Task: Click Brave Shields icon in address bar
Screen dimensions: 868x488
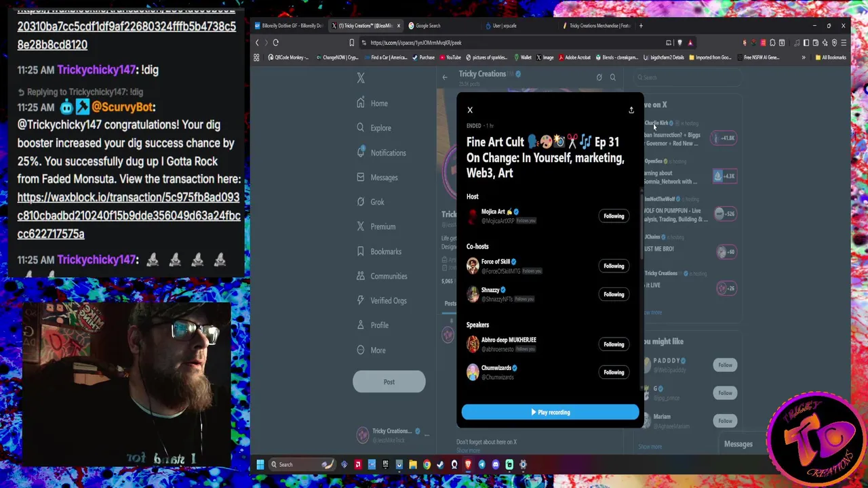Action: [x=679, y=43]
